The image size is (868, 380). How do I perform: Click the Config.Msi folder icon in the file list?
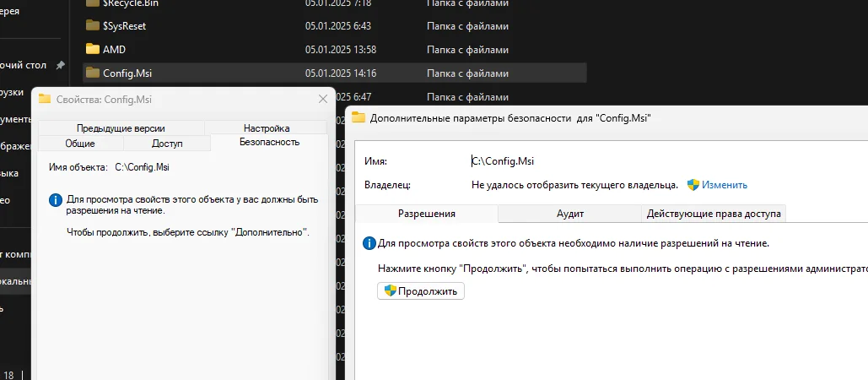(93, 73)
